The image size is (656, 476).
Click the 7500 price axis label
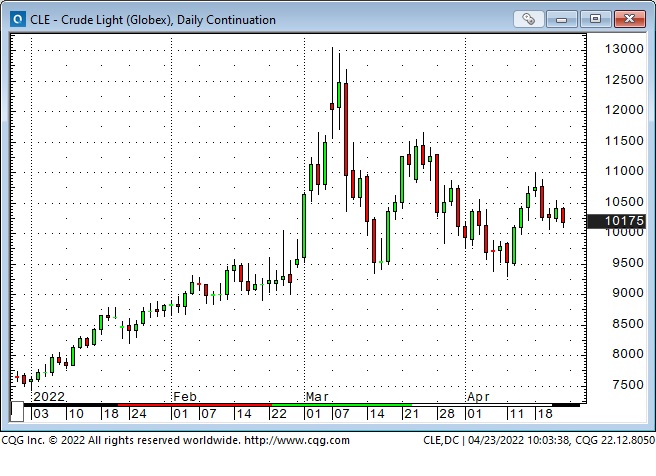pyautogui.click(x=628, y=384)
